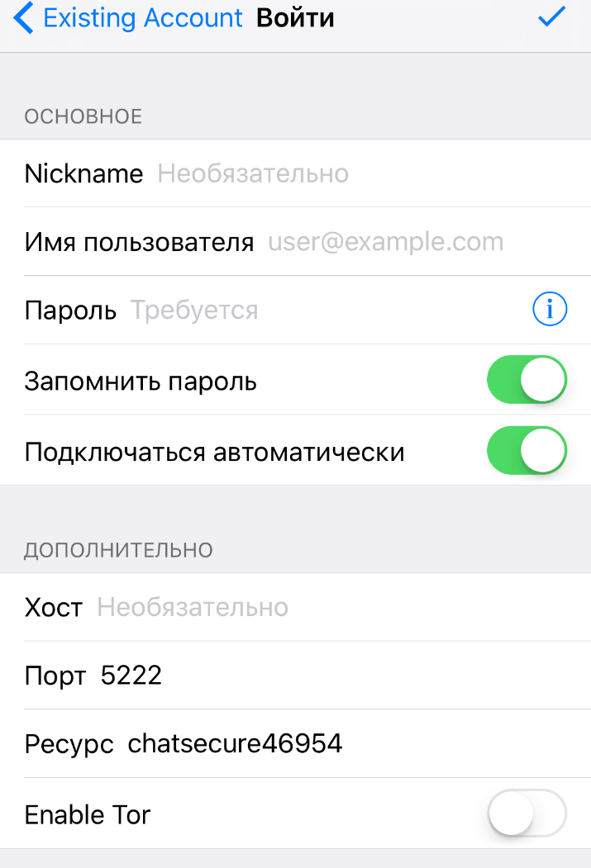Tap the ОСНОВНОЕ section header
Viewport: 591px width, 868px height.
[83, 116]
